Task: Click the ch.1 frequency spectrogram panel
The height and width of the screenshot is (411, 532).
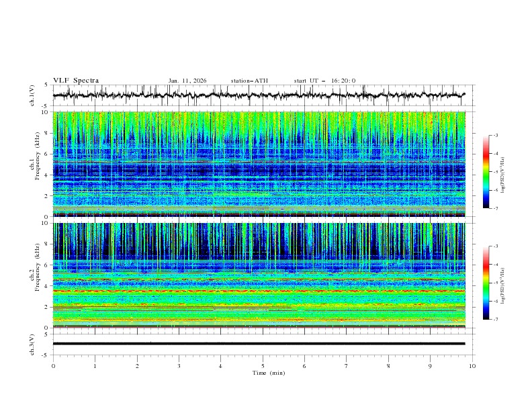Action: click(259, 164)
